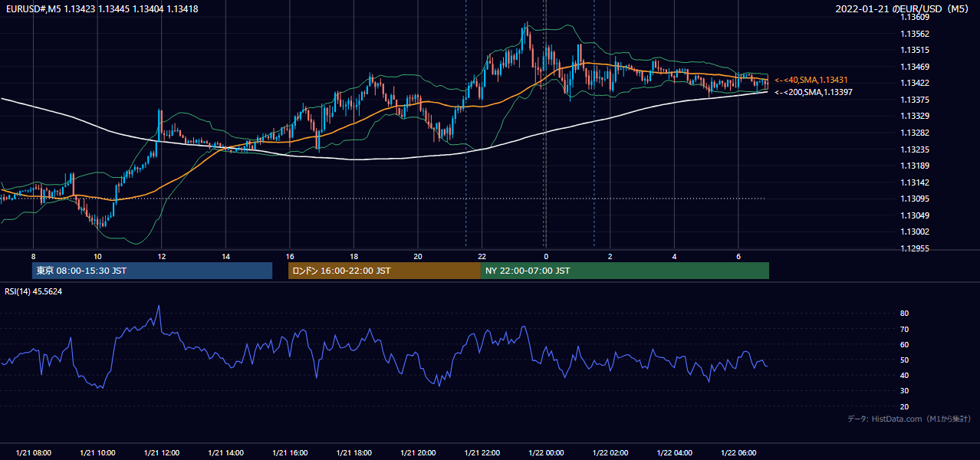The width and height of the screenshot is (980, 460).
Task: Click hour tick 22 under the price chart
Action: coord(482,256)
